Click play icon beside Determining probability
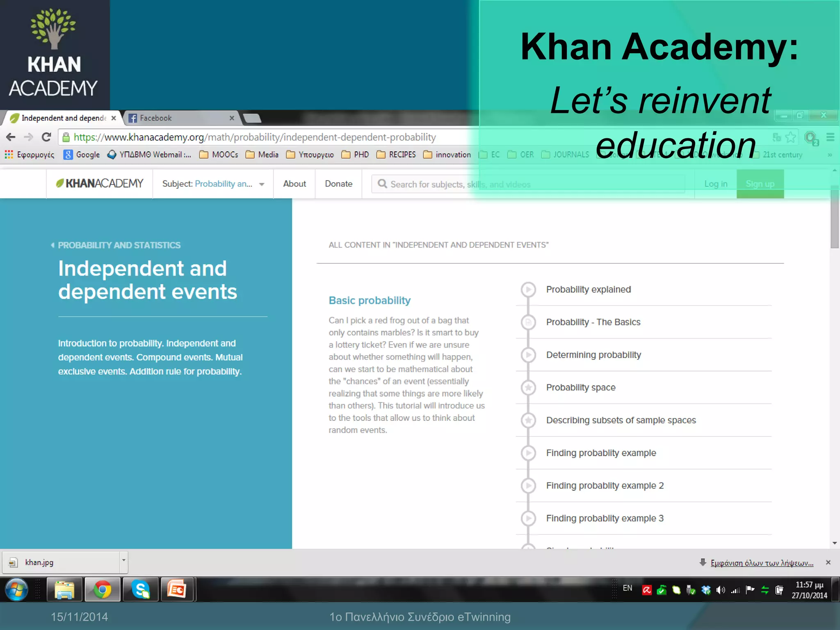The image size is (840, 630). click(528, 355)
